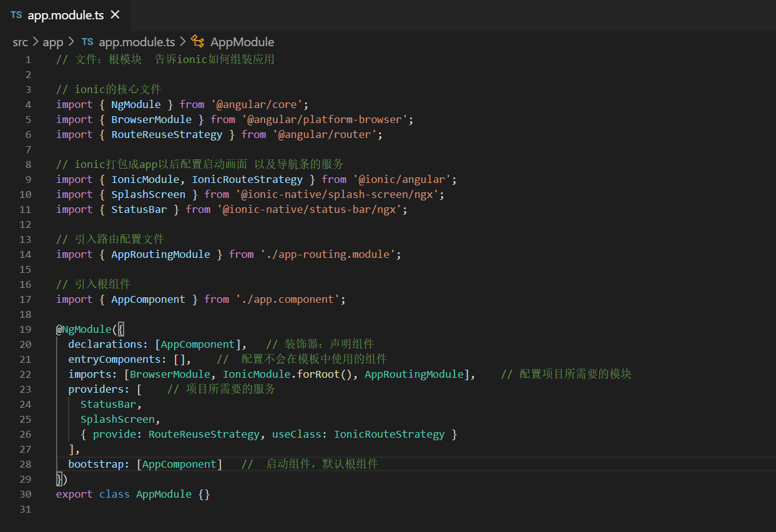Click BrowserModule in the line 5 import
This screenshot has height=532, width=776.
pyautogui.click(x=152, y=119)
